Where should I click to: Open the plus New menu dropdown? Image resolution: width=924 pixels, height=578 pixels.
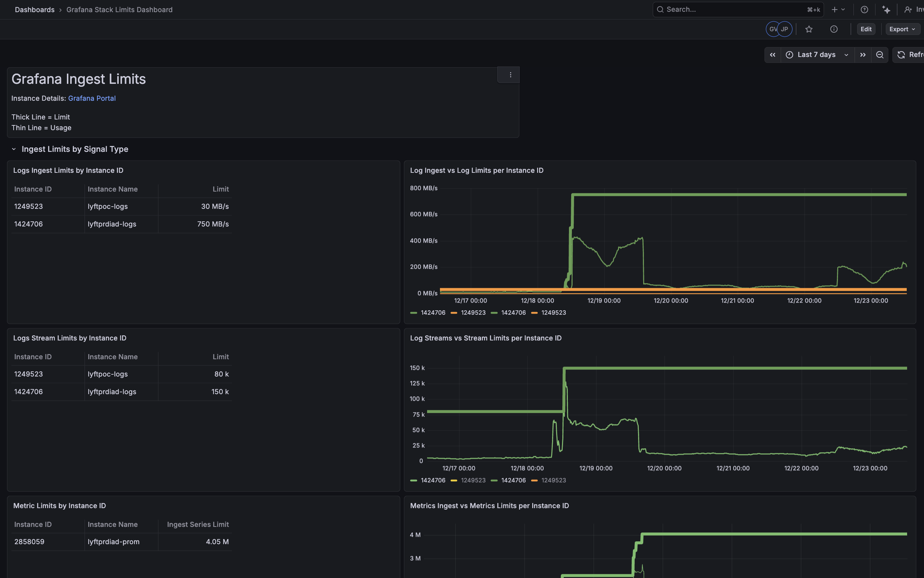tap(838, 10)
